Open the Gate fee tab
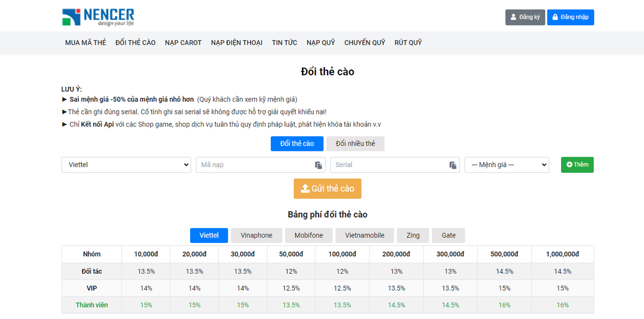This screenshot has width=644, height=319. pos(448,236)
